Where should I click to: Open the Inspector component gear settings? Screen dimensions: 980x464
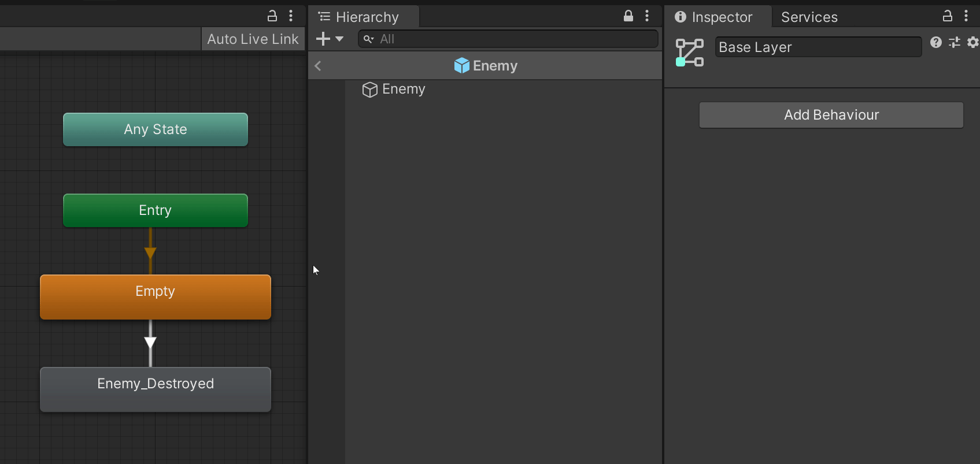[973, 42]
